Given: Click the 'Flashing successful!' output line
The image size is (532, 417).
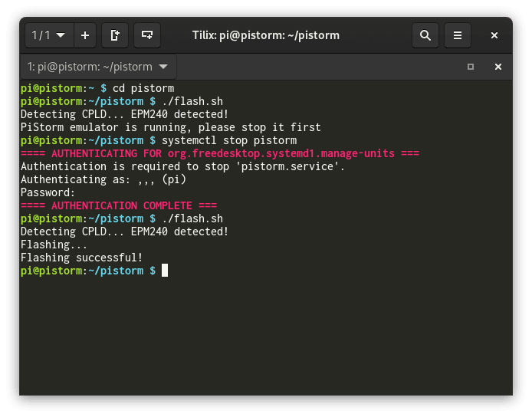Looking at the screenshot, I should [x=81, y=258].
